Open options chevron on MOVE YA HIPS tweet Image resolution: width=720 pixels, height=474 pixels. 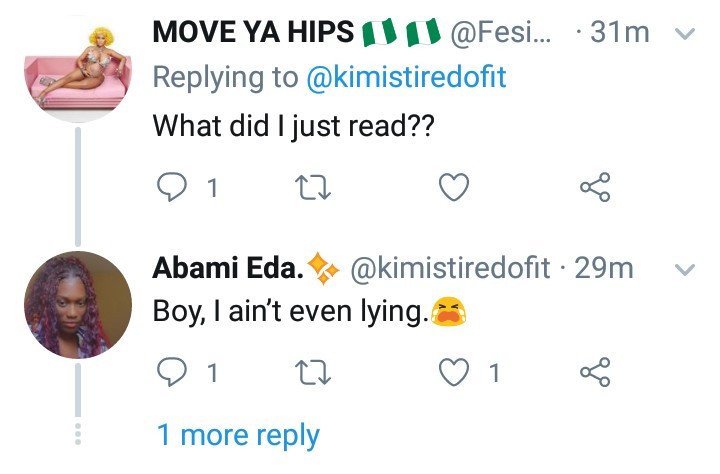tap(685, 34)
